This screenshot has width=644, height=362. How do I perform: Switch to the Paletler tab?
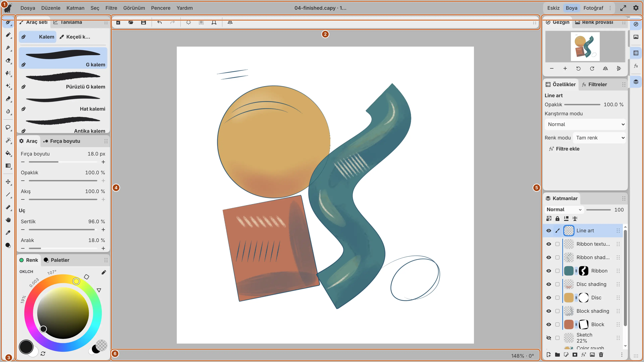pyautogui.click(x=57, y=260)
